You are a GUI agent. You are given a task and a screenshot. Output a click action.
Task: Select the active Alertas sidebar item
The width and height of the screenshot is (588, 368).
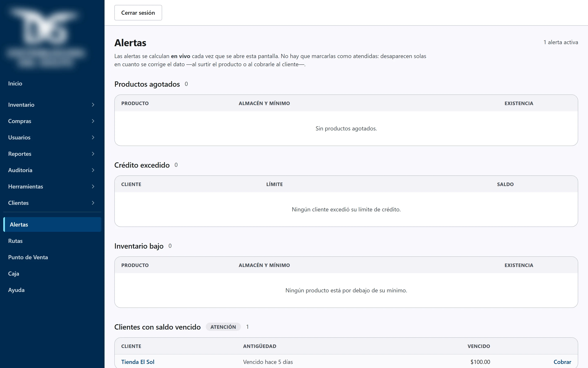[52, 224]
